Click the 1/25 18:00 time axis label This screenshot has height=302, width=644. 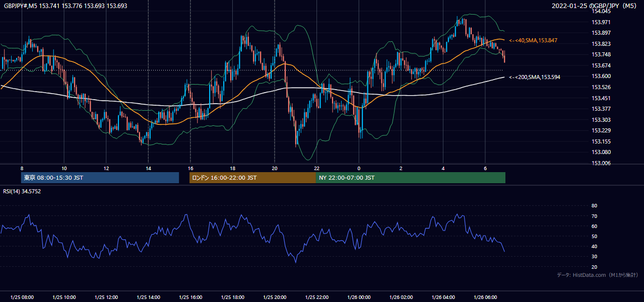coord(232,297)
